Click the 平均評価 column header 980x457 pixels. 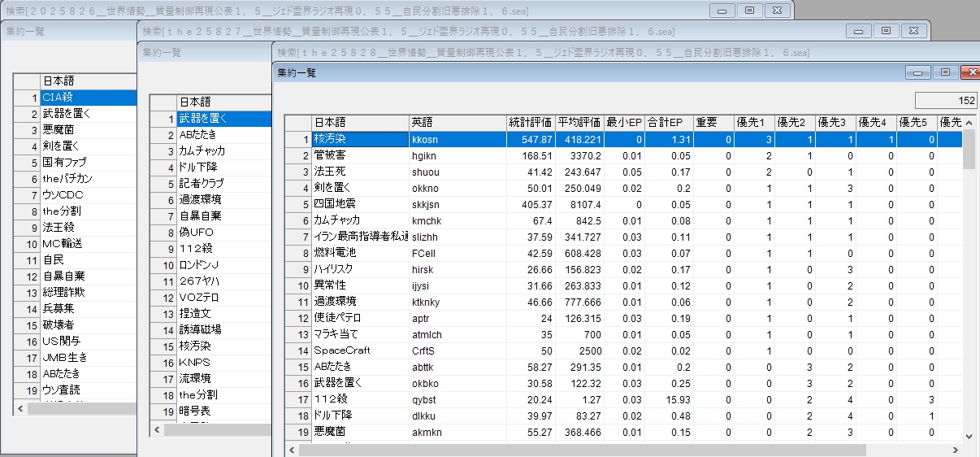[579, 123]
